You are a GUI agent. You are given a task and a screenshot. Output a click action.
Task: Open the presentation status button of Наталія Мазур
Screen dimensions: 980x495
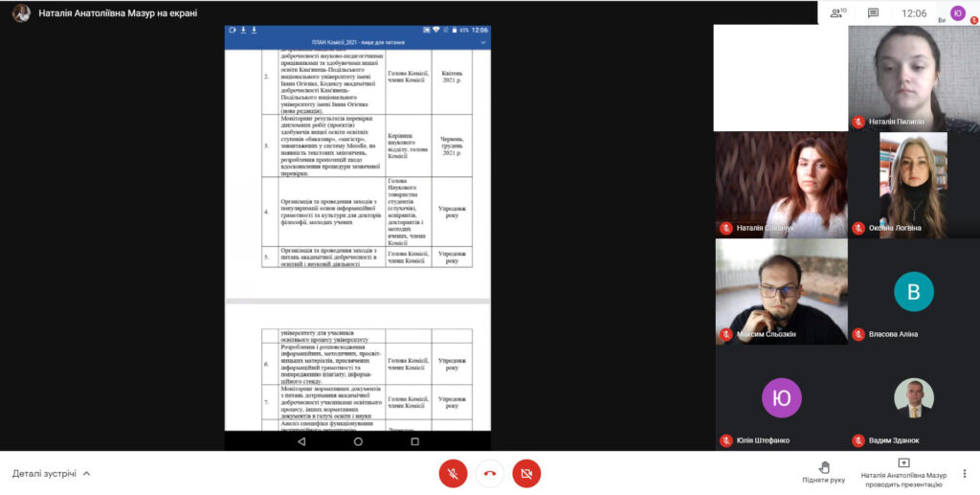coord(902,472)
